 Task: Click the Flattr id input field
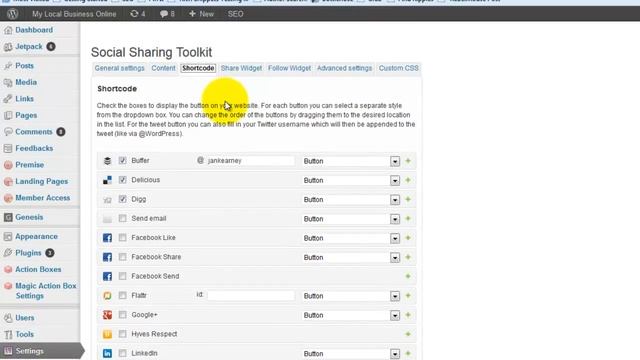pyautogui.click(x=250, y=295)
